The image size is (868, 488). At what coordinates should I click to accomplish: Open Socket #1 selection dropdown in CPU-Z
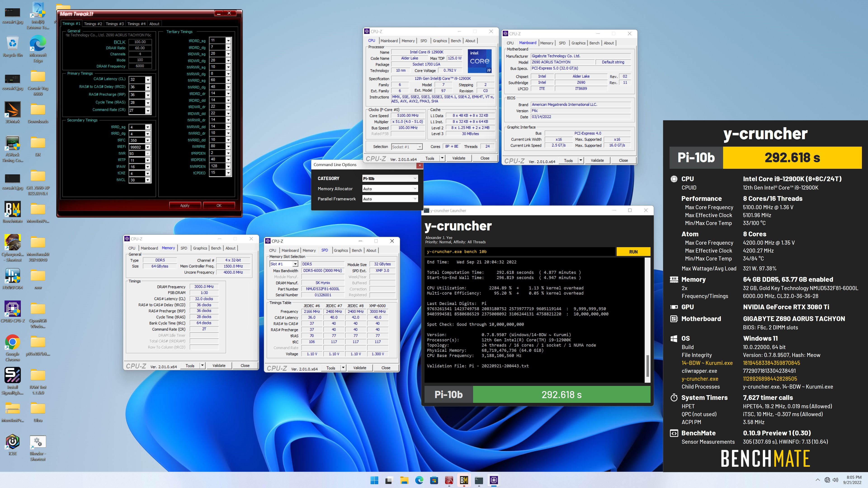(x=406, y=147)
